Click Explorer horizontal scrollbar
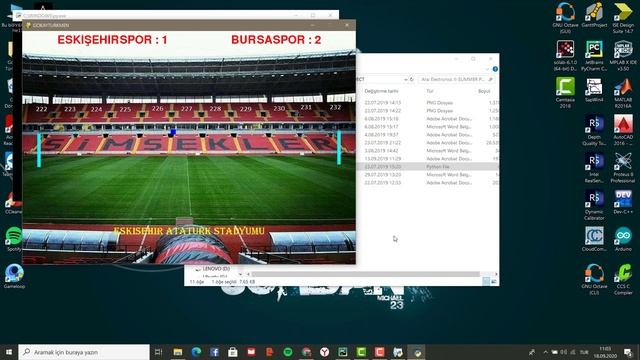The image size is (640, 360). [x=366, y=274]
